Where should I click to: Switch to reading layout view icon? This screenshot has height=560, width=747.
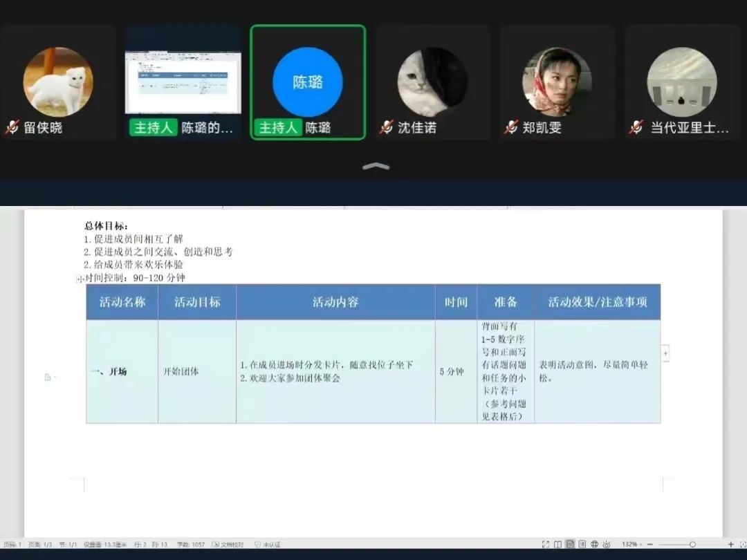tap(557, 545)
